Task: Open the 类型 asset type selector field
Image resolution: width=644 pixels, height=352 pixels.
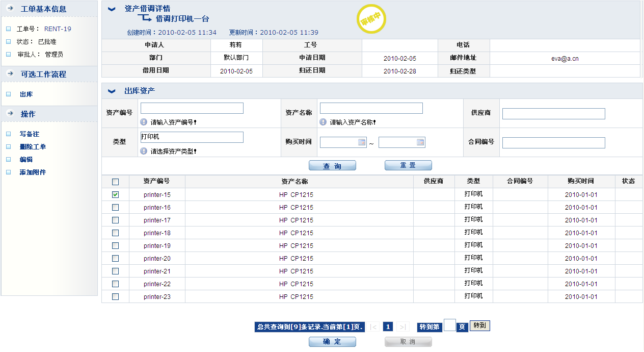Action: click(192, 137)
